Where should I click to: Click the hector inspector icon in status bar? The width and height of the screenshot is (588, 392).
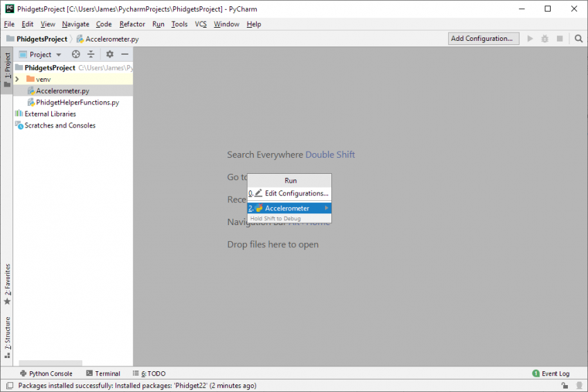pyautogui.click(x=580, y=386)
